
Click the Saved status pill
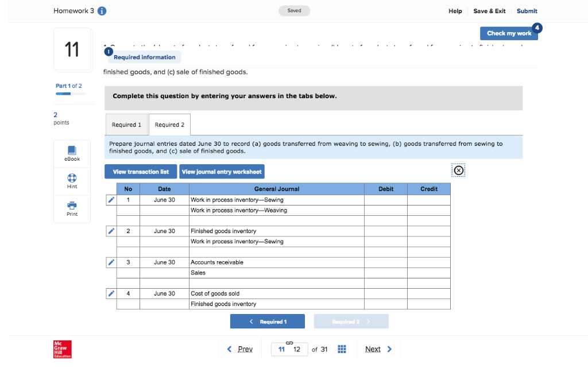(295, 10)
